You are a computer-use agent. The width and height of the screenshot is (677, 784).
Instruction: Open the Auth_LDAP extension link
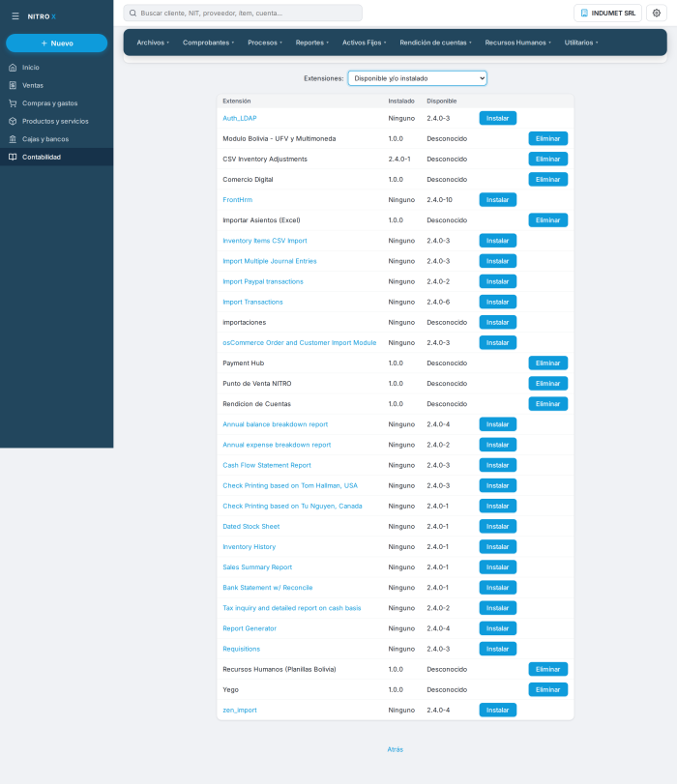click(240, 119)
